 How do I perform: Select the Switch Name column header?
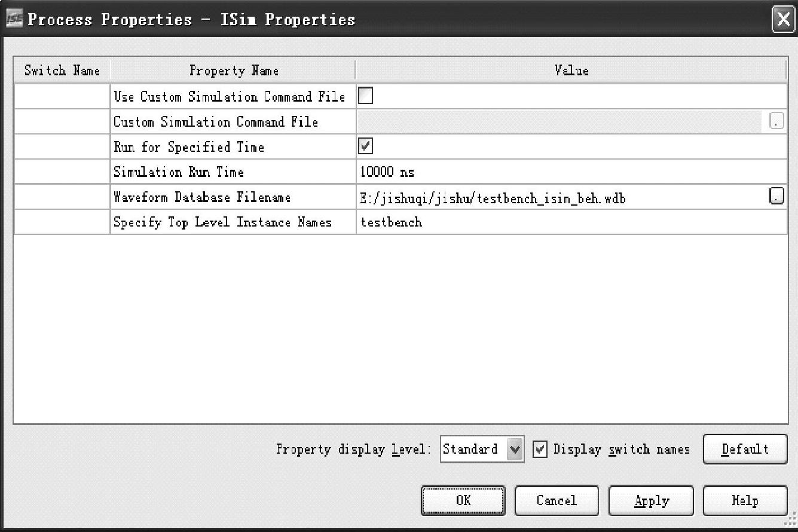tap(62, 71)
